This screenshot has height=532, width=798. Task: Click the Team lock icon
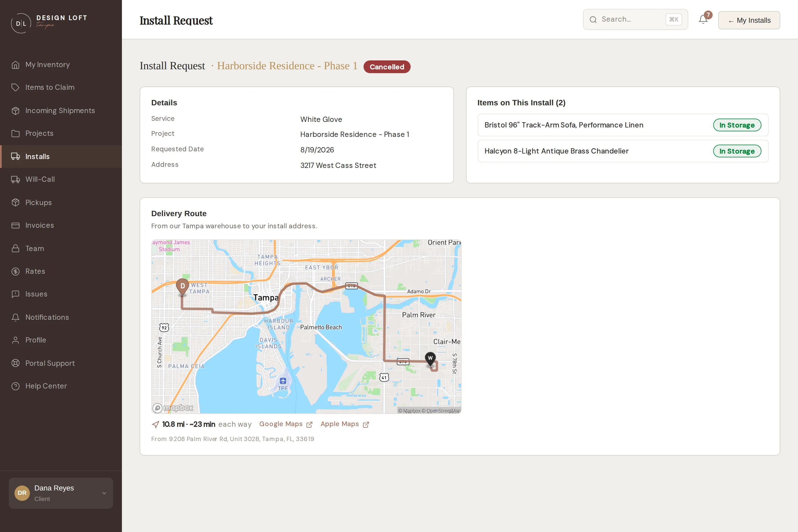15,248
